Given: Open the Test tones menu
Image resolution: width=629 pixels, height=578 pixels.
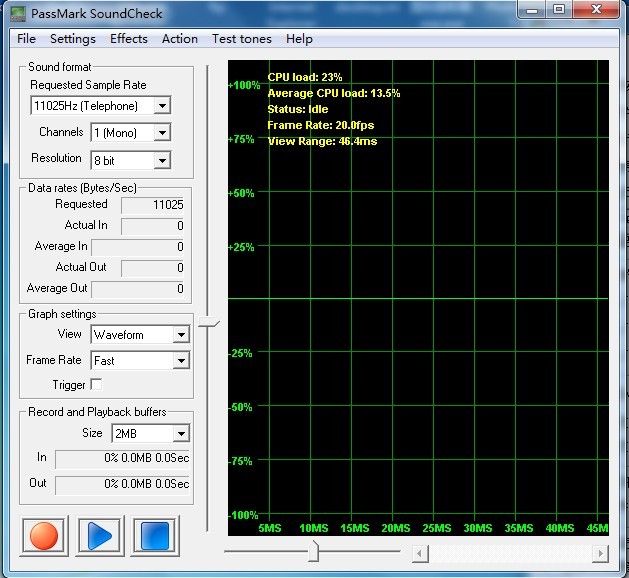Looking at the screenshot, I should (x=241, y=39).
